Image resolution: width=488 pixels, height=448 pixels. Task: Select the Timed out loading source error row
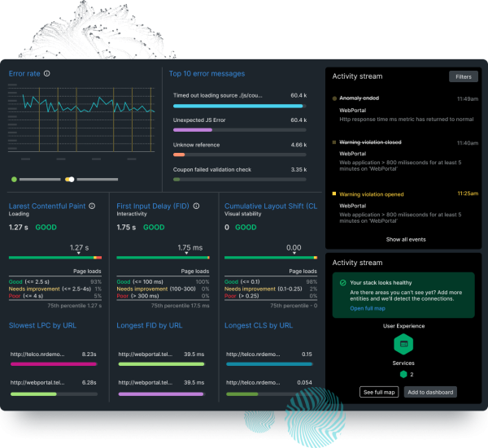point(238,95)
